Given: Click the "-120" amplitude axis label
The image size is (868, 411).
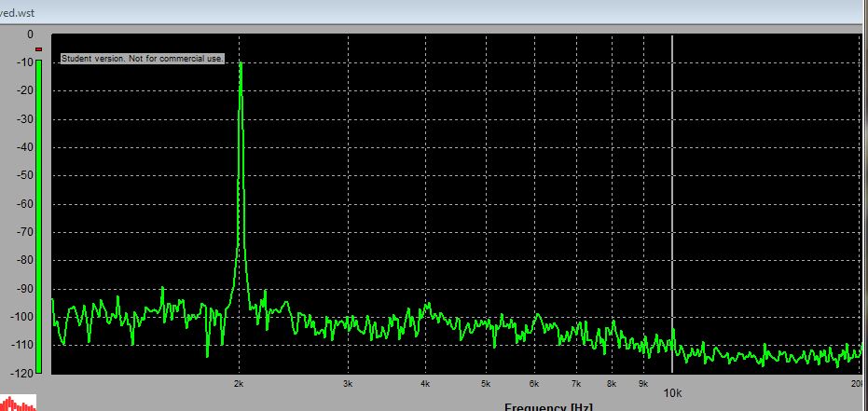Looking at the screenshot, I should tap(22, 374).
